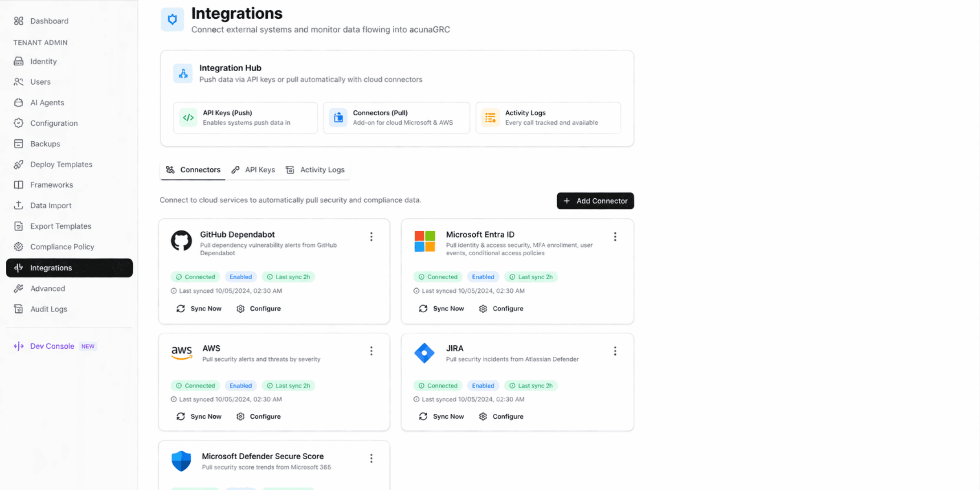The image size is (980, 490).
Task: Open the JIRA connector overflow menu
Action: (615, 351)
